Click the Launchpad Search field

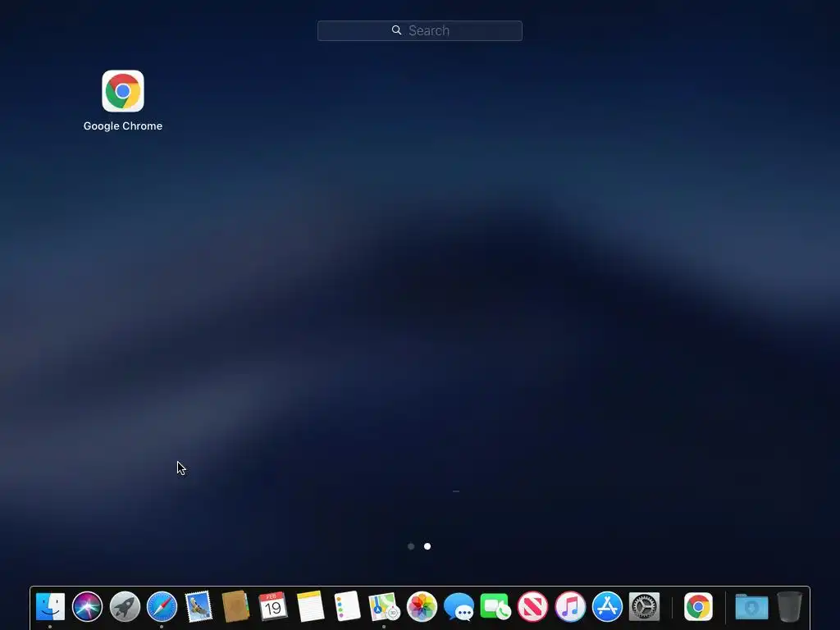419,30
